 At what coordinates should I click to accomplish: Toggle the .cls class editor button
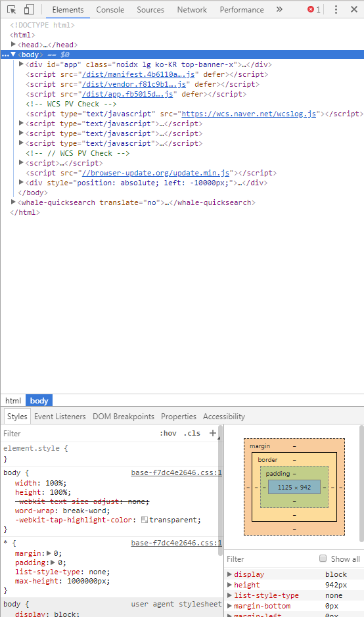(192, 433)
